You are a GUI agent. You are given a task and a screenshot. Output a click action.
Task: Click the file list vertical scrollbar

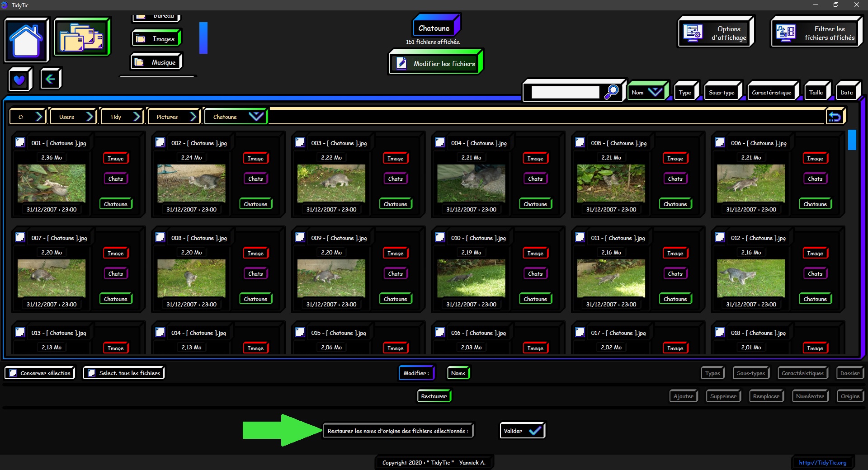click(852, 140)
